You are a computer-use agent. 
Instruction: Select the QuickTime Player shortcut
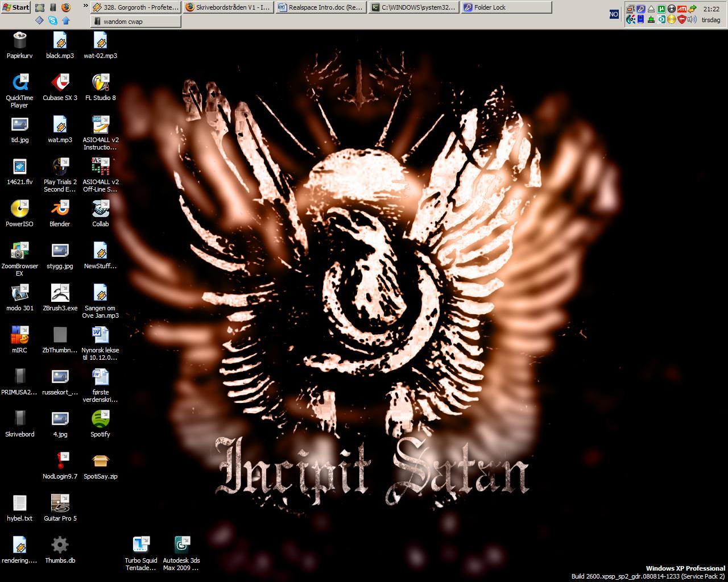(20, 91)
